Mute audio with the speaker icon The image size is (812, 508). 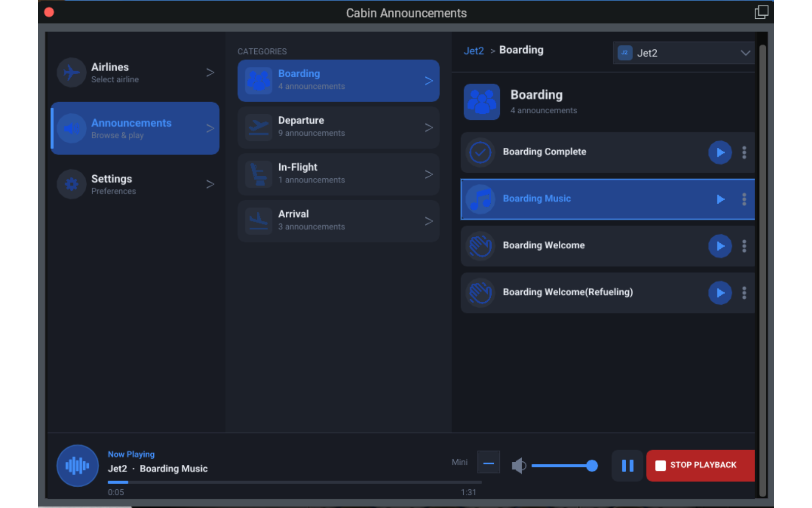519,465
